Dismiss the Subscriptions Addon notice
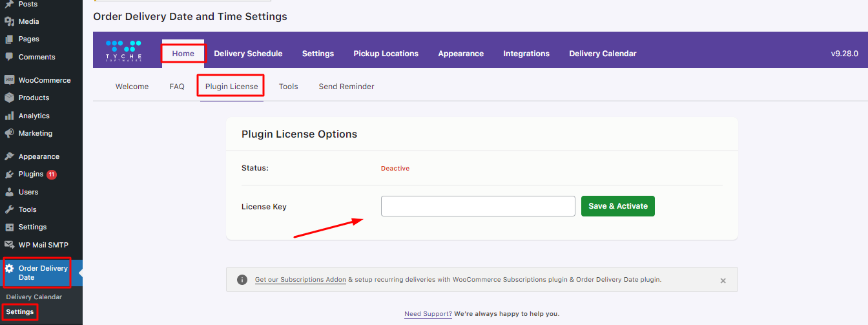 point(723,280)
